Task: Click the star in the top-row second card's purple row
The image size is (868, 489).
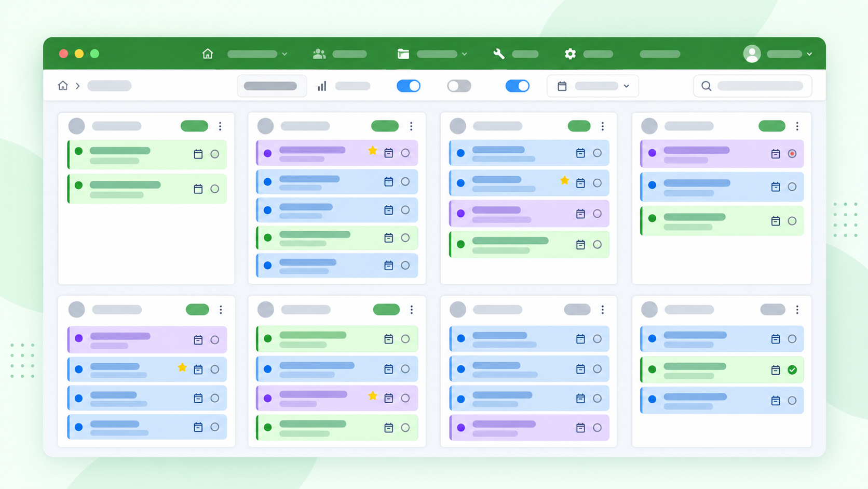Action: click(x=373, y=151)
